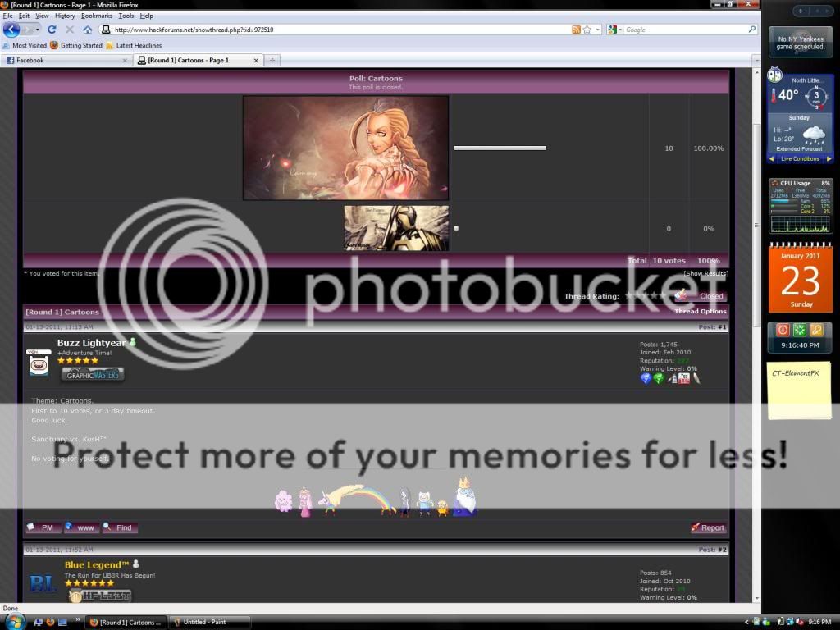840x630 pixels.
Task: Open the recent pages history dropdown arrow
Action: 38,30
